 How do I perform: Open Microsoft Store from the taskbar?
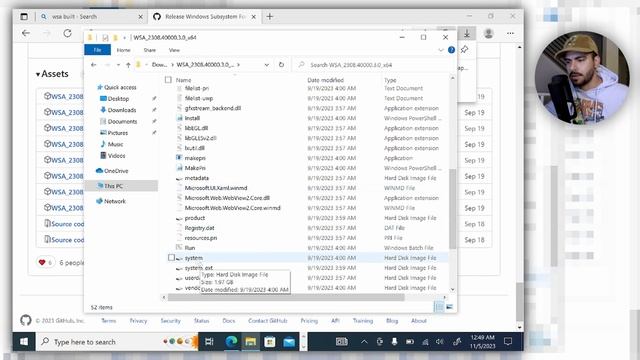270,342
